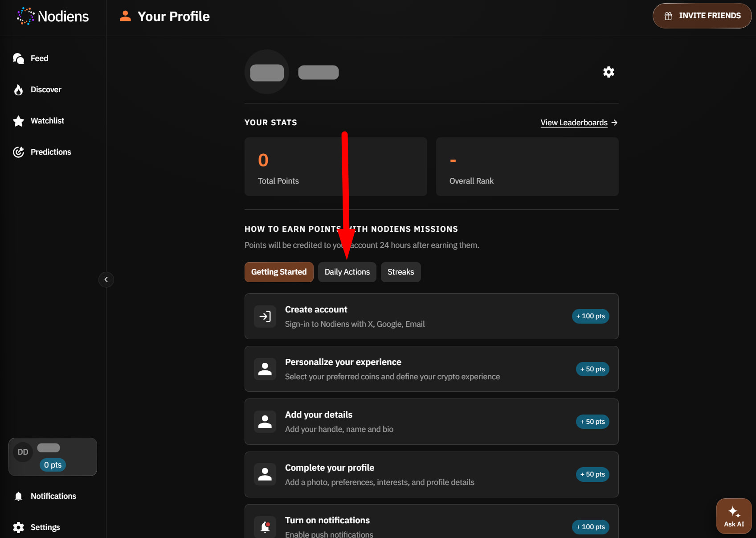This screenshot has width=756, height=538.
Task: Click the Add your details mission title
Action: tap(319, 415)
